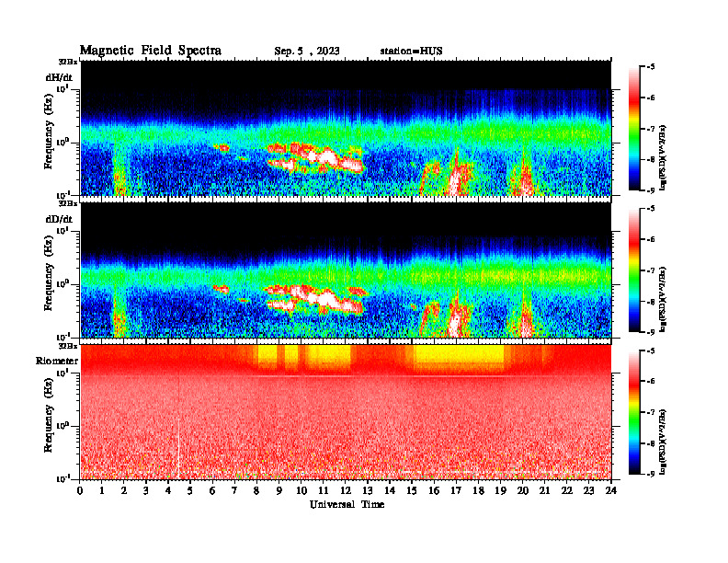Click the "Universal Time" axis label
The width and height of the screenshot is (728, 563).
coord(347,504)
